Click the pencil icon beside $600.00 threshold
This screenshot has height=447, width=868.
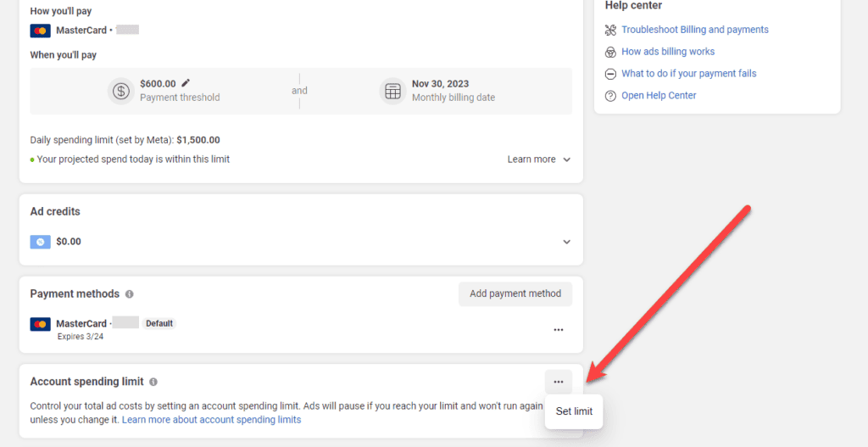[186, 83]
